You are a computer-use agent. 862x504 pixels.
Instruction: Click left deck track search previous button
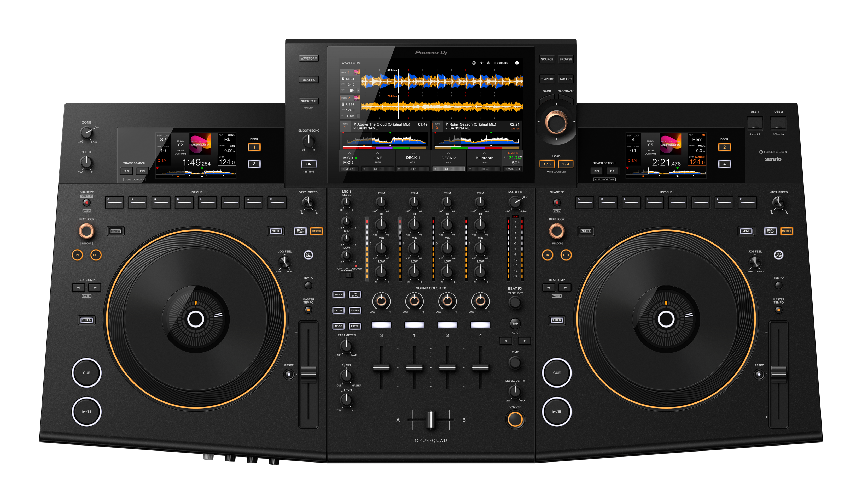point(126,171)
